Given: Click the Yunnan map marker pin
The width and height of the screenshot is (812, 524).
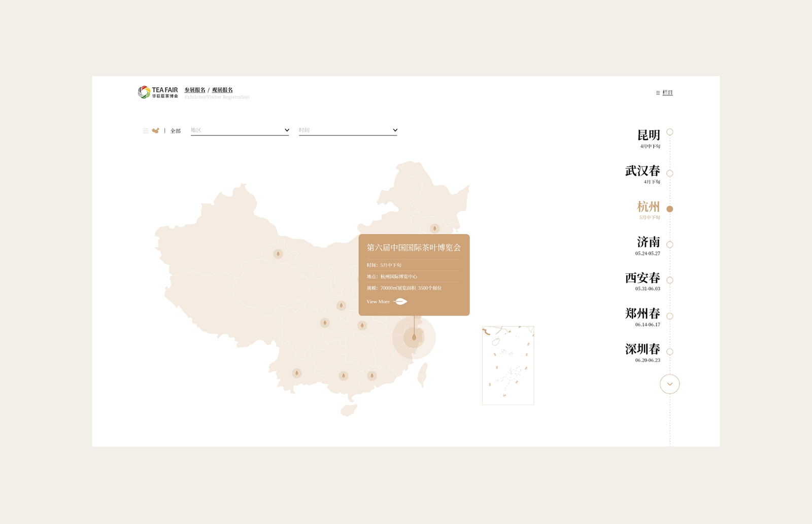Looking at the screenshot, I should [x=297, y=373].
